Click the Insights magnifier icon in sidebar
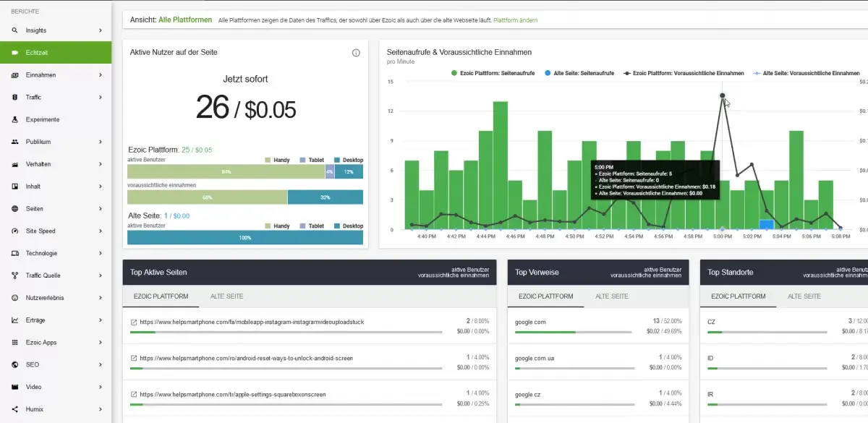 (14, 30)
